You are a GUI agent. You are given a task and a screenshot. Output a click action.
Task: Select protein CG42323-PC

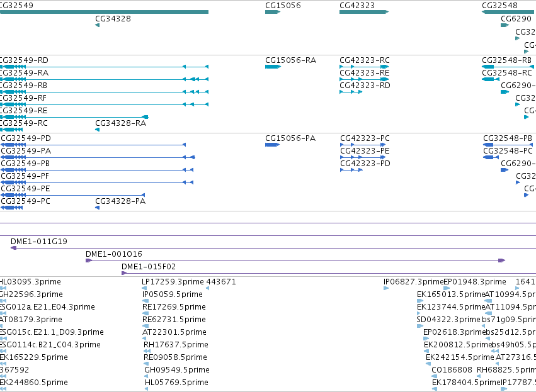click(x=363, y=145)
